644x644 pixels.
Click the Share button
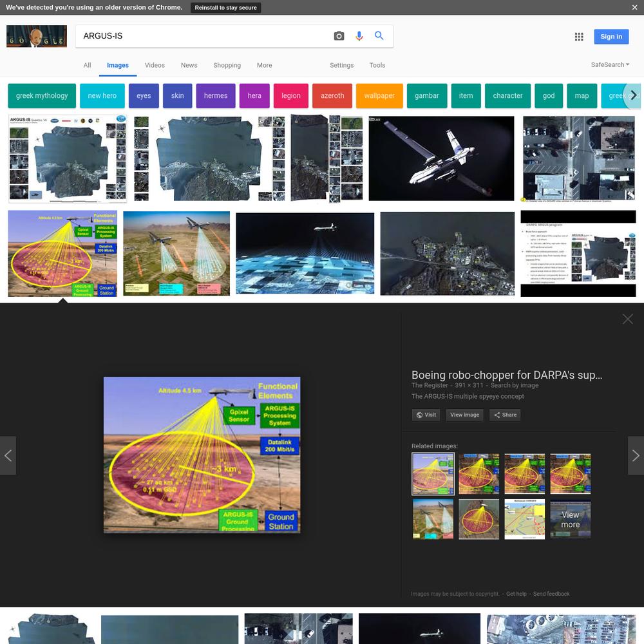[505, 415]
